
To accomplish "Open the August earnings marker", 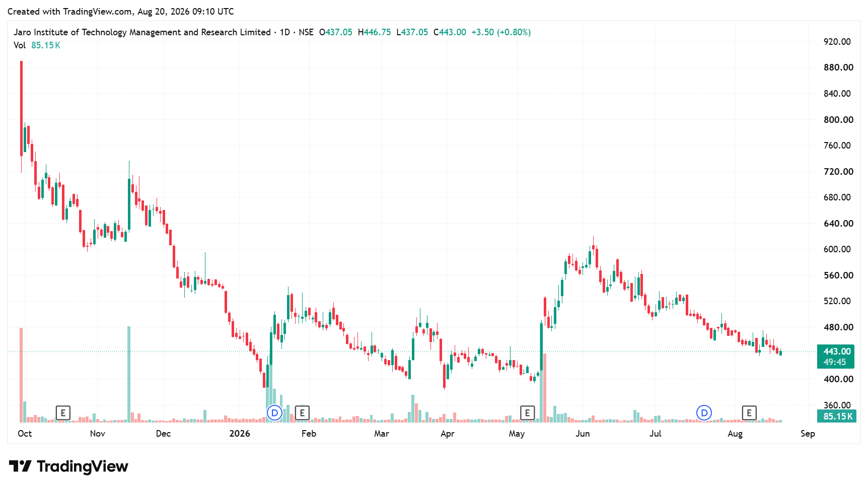I will coord(749,413).
